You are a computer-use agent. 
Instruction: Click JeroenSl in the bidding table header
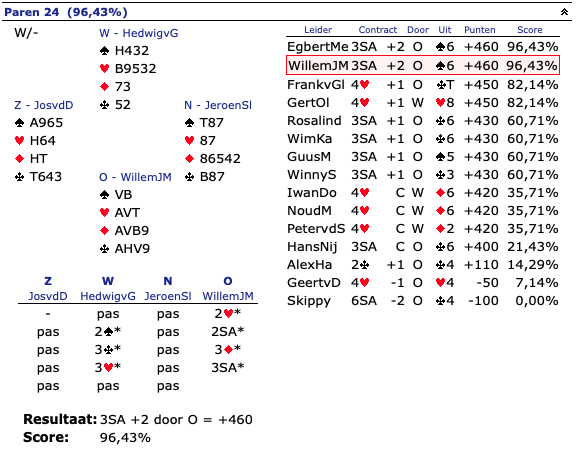click(168, 296)
